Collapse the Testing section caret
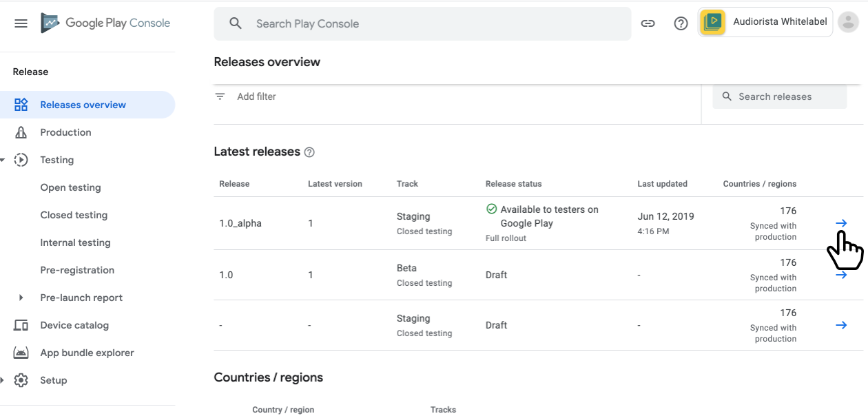Image resolution: width=868 pixels, height=416 pixels. [x=3, y=160]
